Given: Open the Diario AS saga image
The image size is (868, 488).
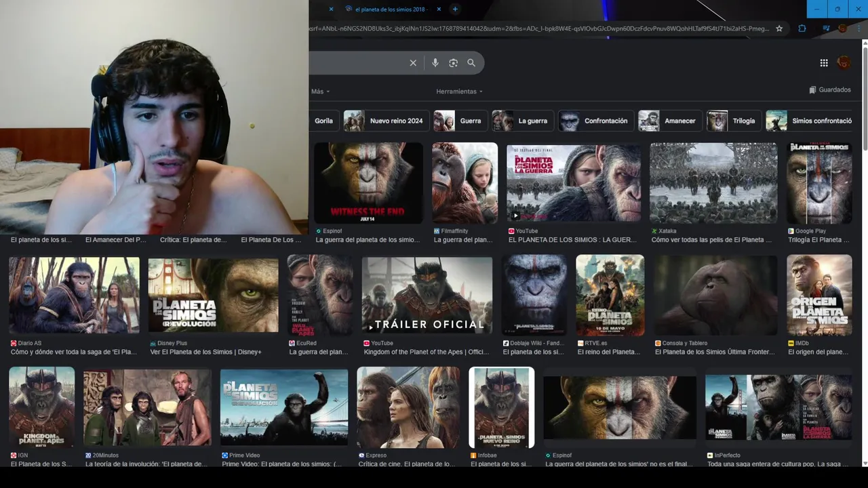Looking at the screenshot, I should pos(74,295).
